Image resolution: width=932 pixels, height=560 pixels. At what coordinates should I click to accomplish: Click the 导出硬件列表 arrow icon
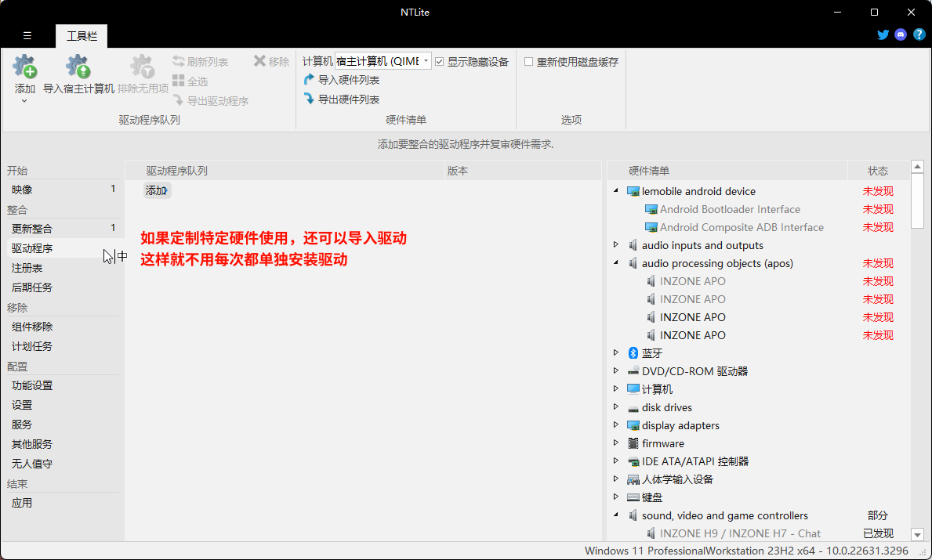(x=309, y=99)
